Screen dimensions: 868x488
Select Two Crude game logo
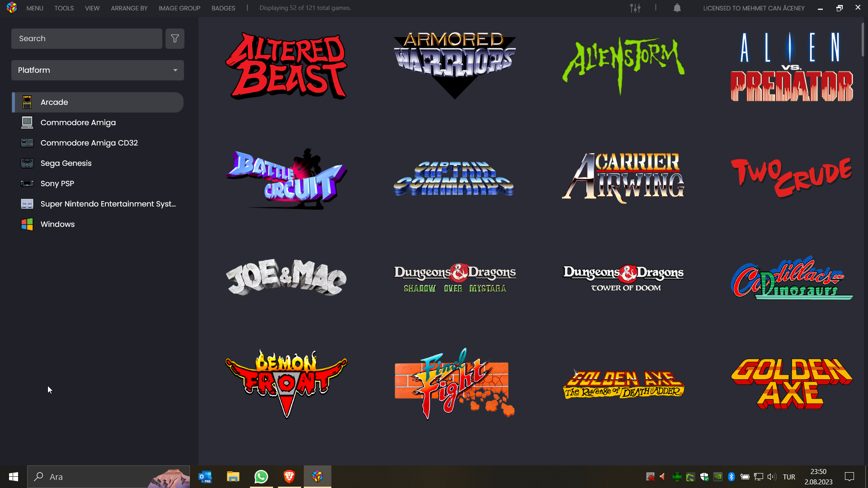tap(792, 178)
